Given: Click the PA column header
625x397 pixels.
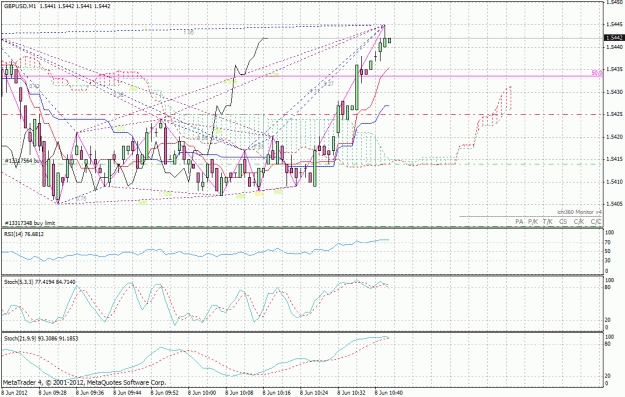Looking at the screenshot, I should [x=519, y=221].
